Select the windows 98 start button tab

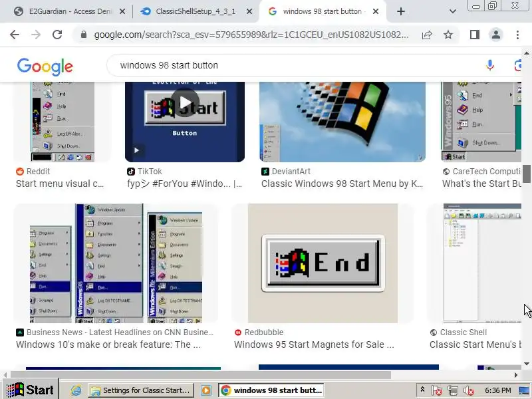[x=323, y=11]
